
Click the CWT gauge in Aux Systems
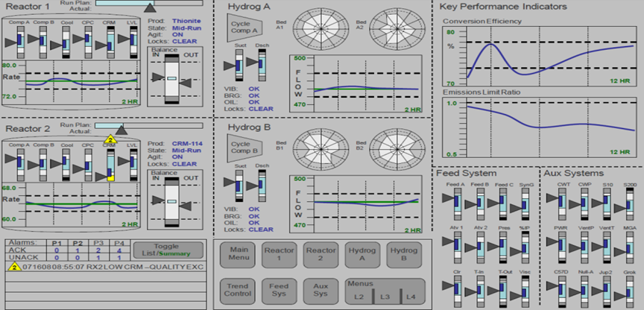561,203
